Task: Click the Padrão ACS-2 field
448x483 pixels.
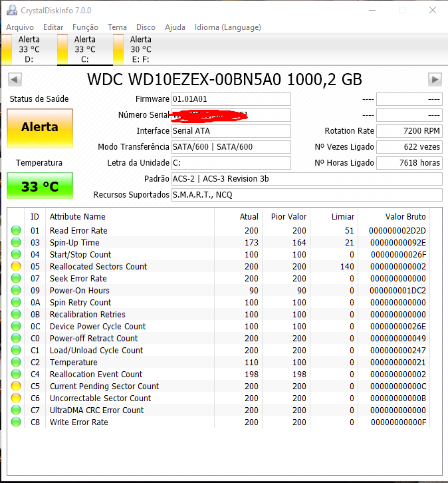Action: [x=307, y=179]
